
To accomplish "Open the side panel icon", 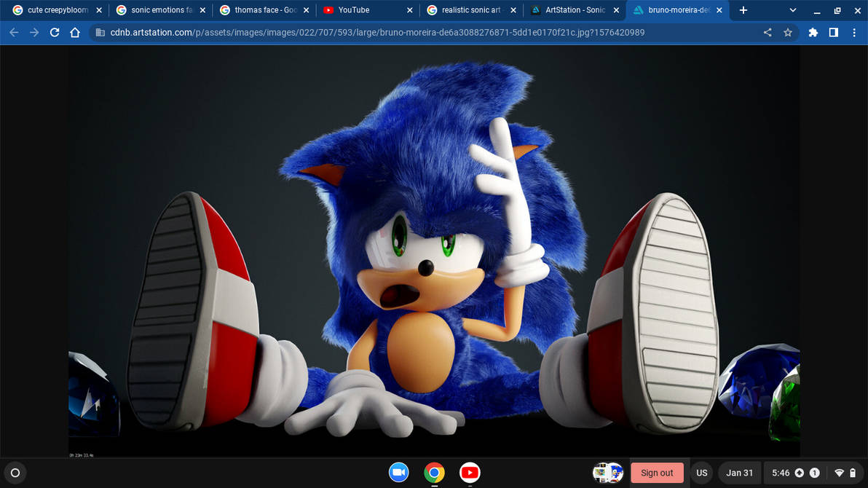I will [x=833, y=33].
